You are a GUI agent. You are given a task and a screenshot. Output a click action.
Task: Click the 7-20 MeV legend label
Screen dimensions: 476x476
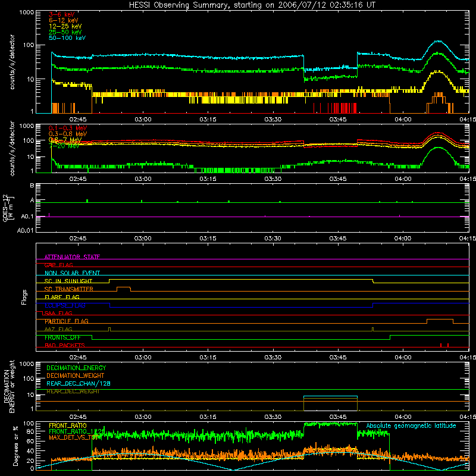[64, 146]
